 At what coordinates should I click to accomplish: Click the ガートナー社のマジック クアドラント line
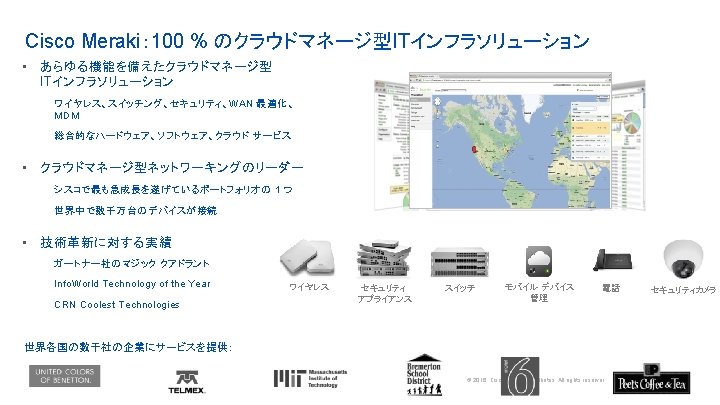[x=131, y=264]
